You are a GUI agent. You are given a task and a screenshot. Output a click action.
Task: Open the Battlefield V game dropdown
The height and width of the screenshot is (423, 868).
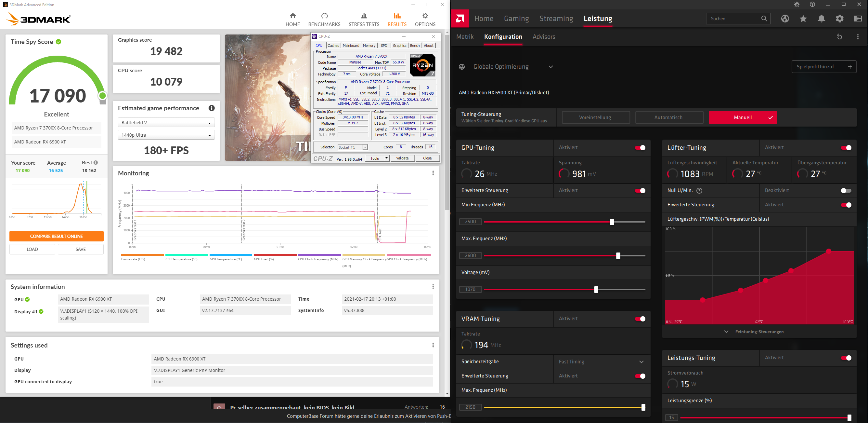pyautogui.click(x=166, y=123)
